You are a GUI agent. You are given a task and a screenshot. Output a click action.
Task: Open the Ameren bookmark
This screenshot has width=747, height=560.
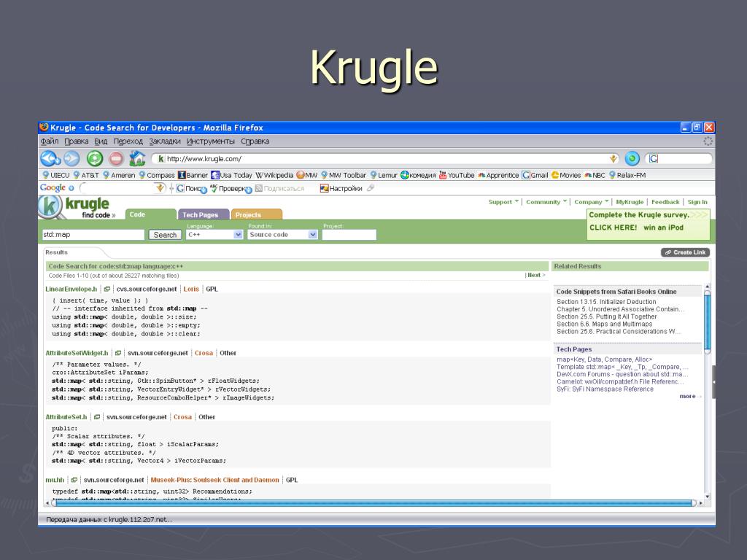point(119,175)
